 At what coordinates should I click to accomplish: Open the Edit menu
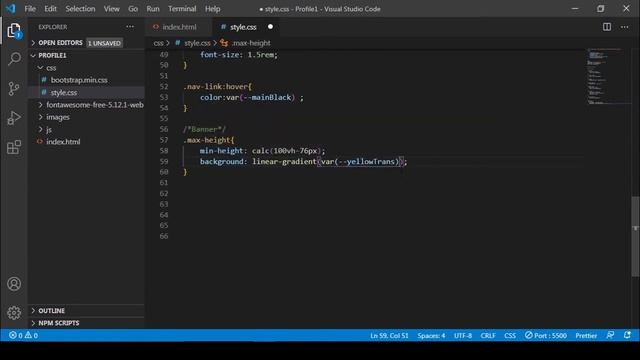coord(51,9)
